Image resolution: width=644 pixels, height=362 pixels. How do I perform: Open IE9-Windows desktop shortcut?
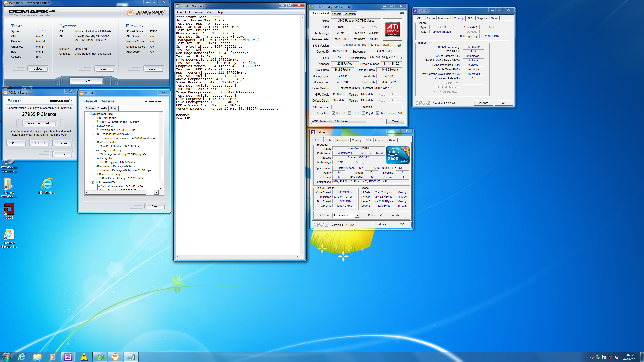point(47,186)
